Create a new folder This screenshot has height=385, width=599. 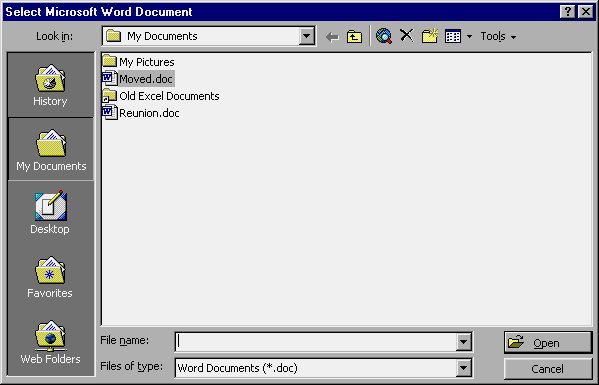429,36
